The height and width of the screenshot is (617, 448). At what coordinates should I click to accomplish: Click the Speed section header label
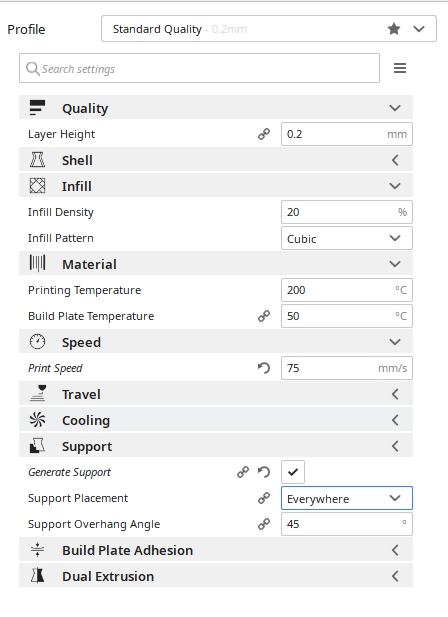click(x=81, y=342)
